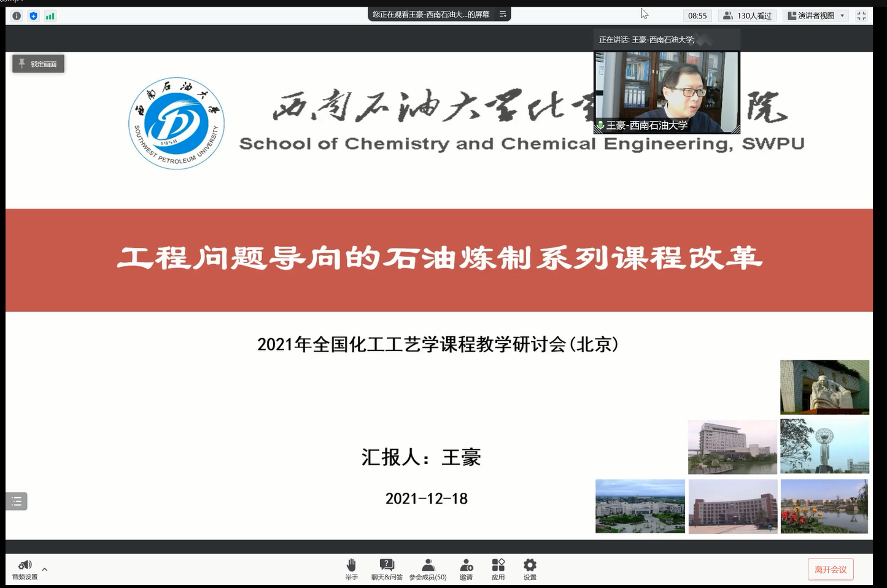Click the 2021年全国化工工艺学 subtitle text
887x588 pixels.
[438, 344]
